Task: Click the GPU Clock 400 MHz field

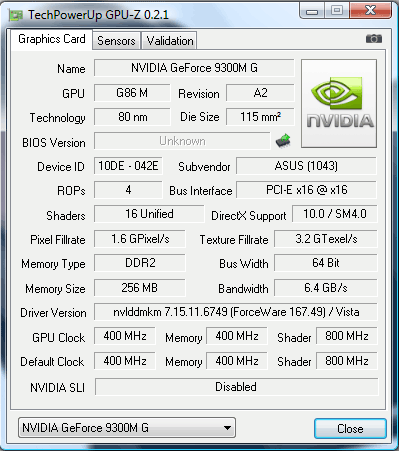Action: point(125,336)
